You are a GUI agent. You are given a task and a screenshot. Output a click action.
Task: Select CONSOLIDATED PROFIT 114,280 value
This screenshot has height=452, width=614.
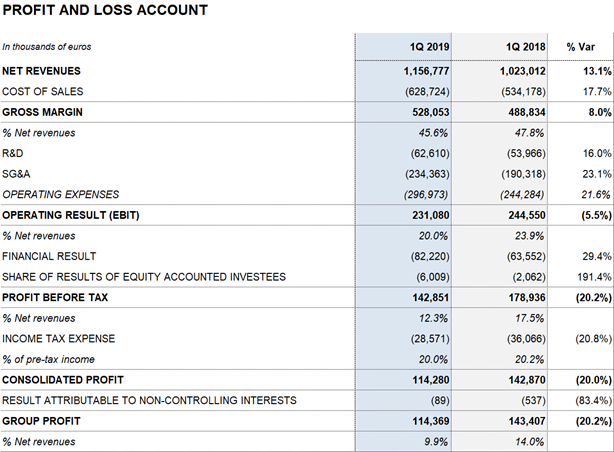click(431, 380)
